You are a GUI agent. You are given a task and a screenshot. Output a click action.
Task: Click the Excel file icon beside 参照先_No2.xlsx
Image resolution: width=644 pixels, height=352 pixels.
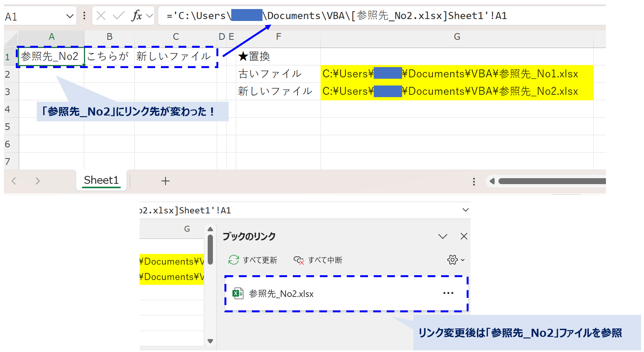point(238,294)
